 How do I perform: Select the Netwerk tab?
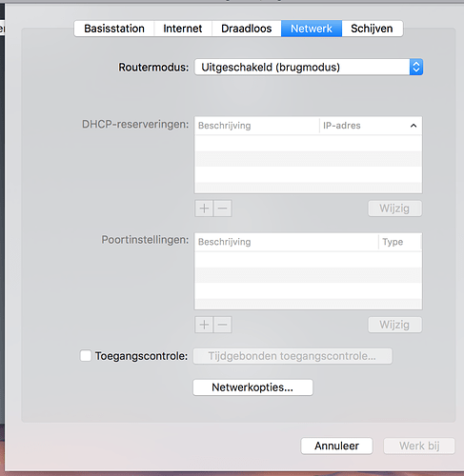[312, 29]
